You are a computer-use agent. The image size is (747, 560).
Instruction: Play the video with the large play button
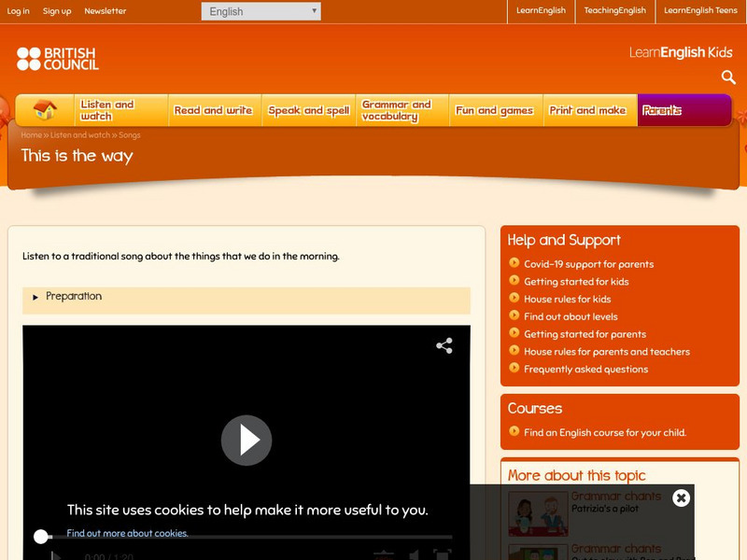(246, 440)
